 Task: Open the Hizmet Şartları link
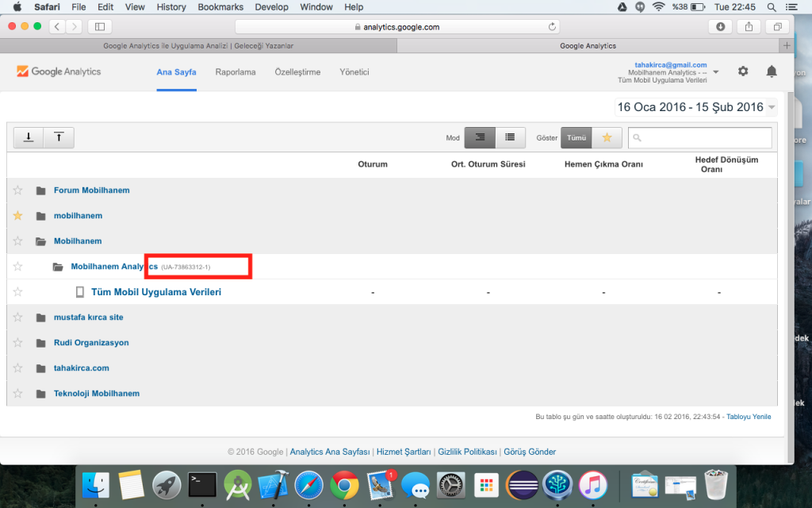coord(404,452)
